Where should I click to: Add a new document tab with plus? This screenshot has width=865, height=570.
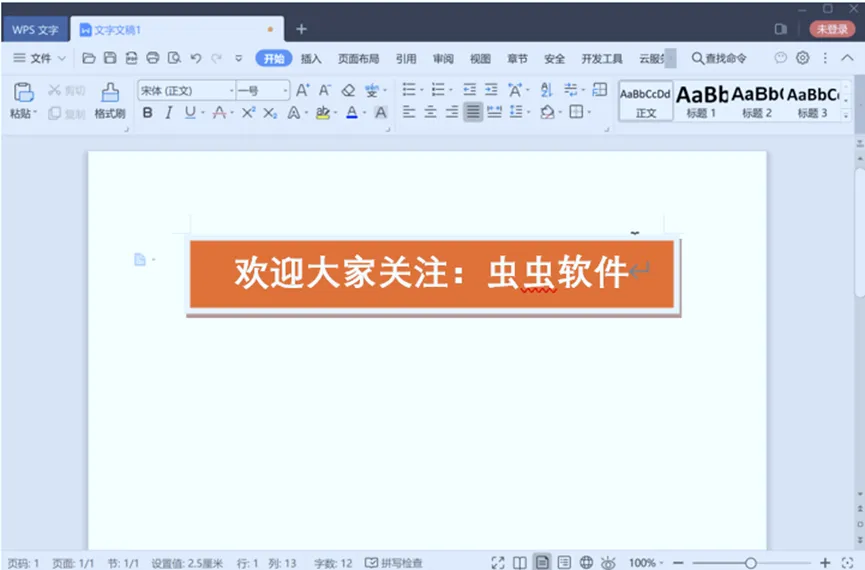[x=301, y=29]
